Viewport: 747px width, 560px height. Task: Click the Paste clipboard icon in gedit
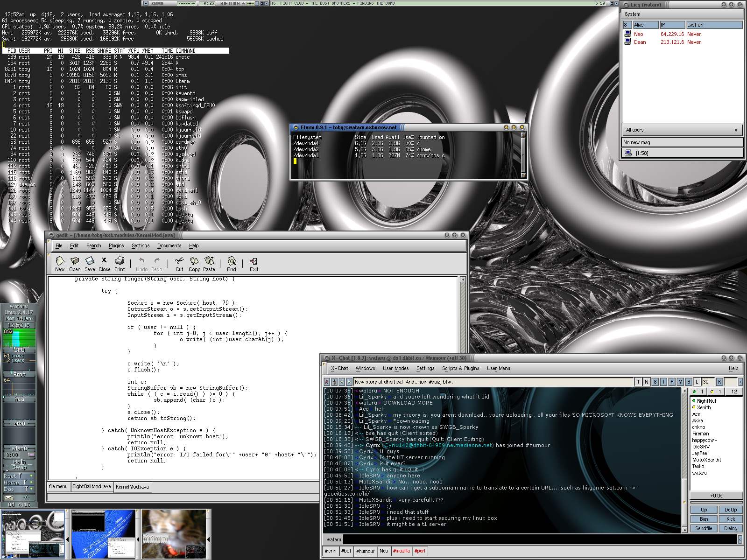click(x=209, y=261)
